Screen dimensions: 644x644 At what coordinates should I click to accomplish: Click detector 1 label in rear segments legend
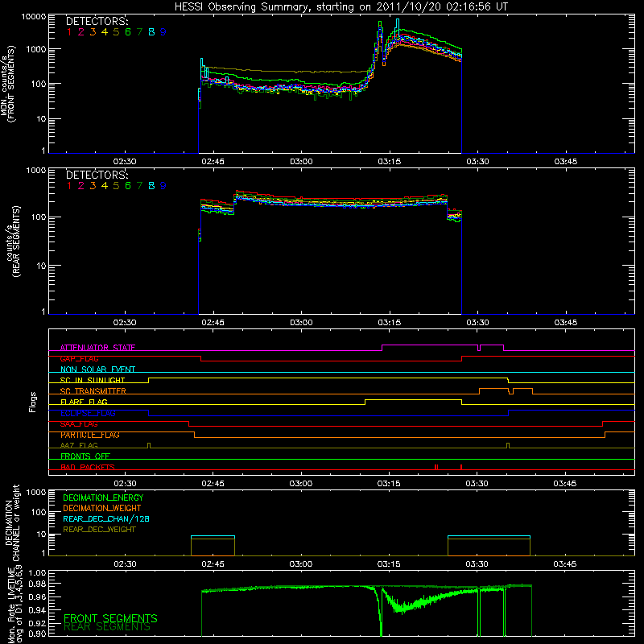pos(69,186)
